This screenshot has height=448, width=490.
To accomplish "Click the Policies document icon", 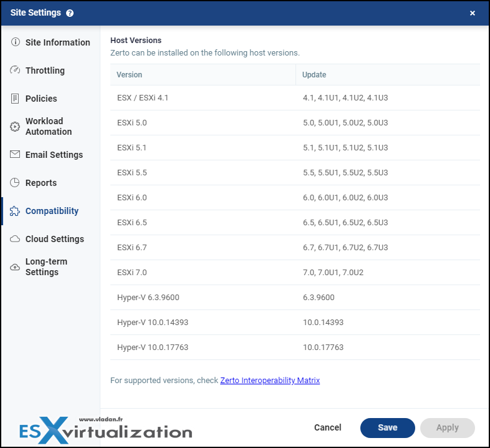I will (15, 99).
